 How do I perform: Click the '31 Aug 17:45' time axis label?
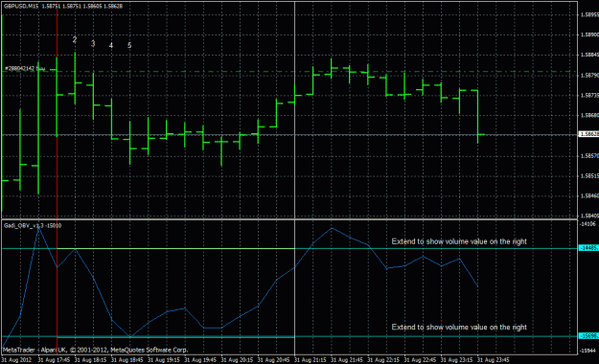click(54, 360)
